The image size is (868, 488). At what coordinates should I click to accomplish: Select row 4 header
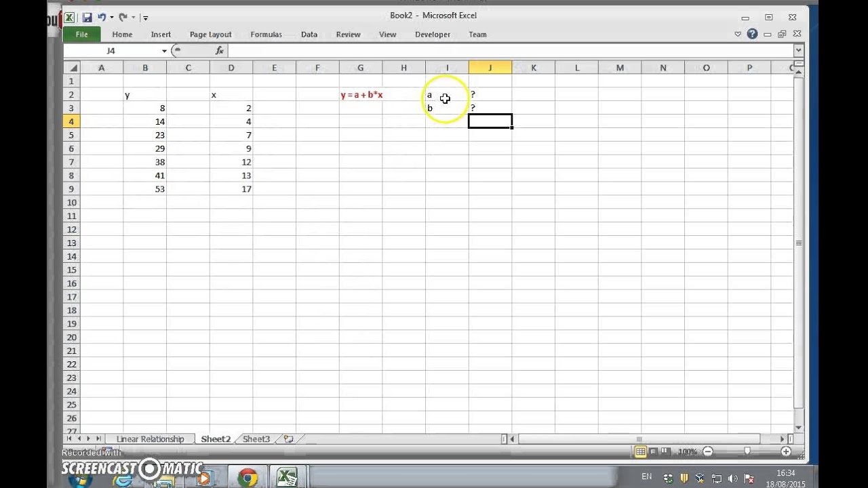pyautogui.click(x=72, y=121)
